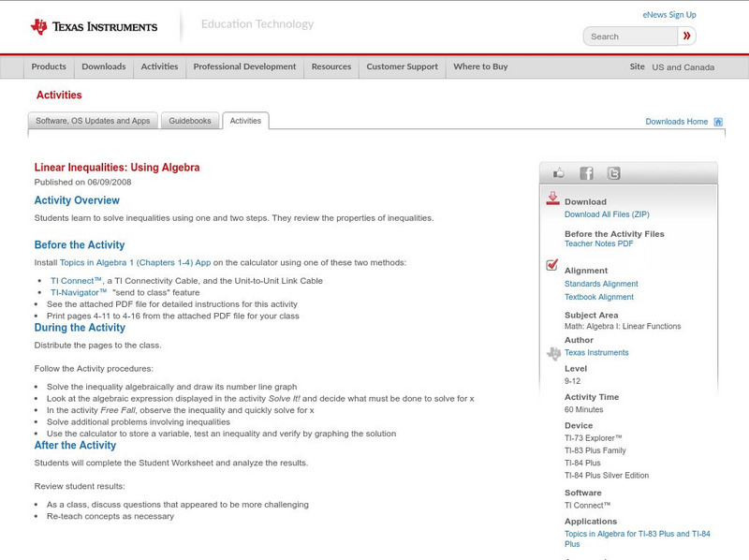
Task: Open the Site US and Canada selector
Action: [x=671, y=67]
